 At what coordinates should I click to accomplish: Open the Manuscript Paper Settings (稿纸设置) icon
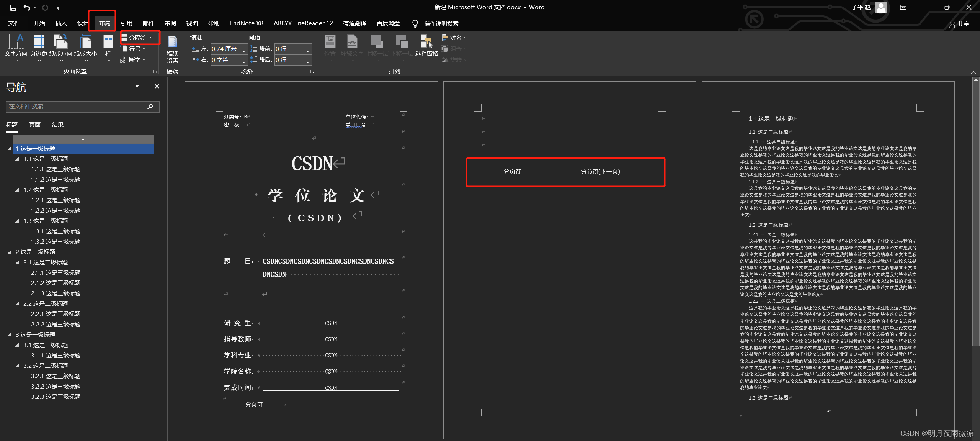tap(172, 42)
